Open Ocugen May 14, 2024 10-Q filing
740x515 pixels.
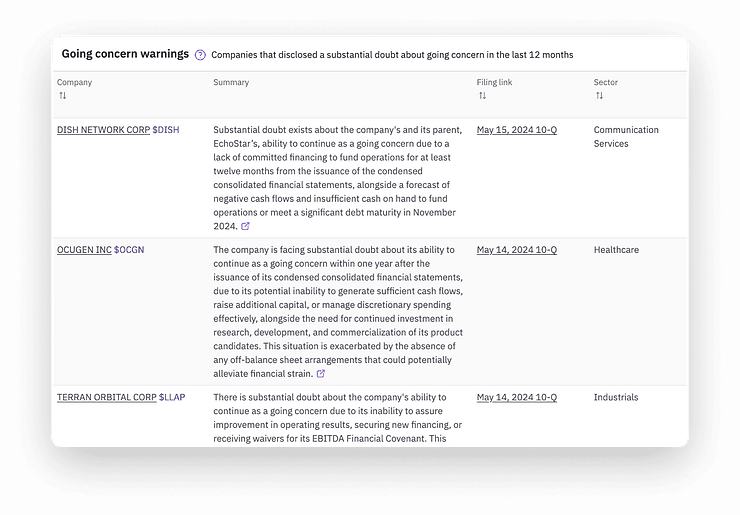(x=516, y=250)
